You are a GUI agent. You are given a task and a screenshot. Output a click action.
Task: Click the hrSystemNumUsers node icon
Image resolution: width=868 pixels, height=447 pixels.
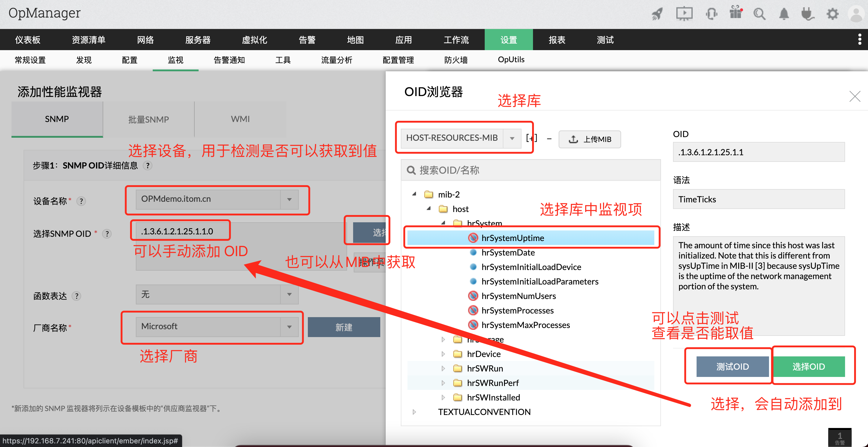point(473,296)
